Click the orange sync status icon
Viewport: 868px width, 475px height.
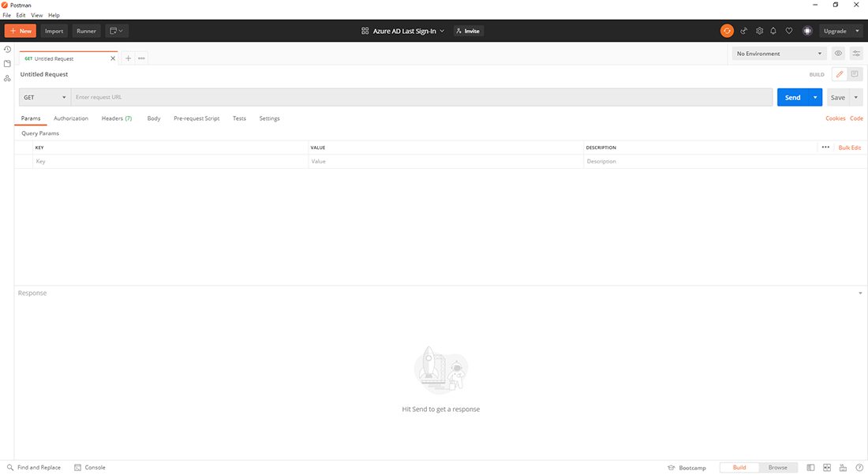pos(727,31)
